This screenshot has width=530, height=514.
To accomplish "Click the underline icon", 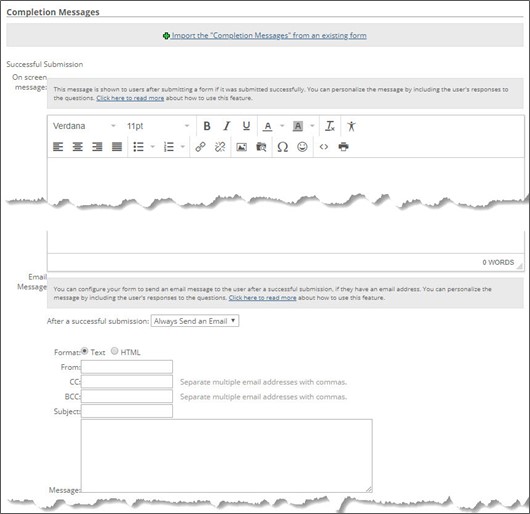I will 246,126.
